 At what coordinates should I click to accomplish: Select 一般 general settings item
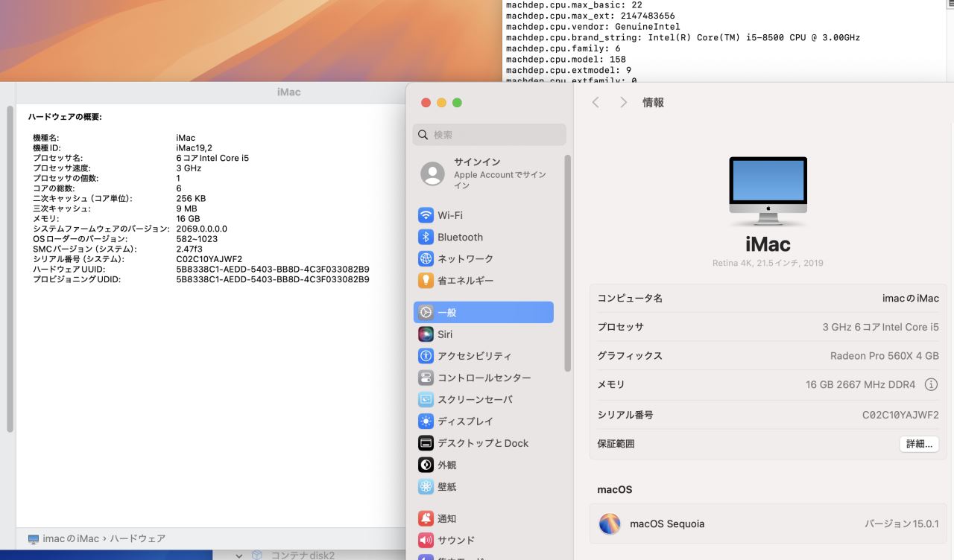pos(483,313)
